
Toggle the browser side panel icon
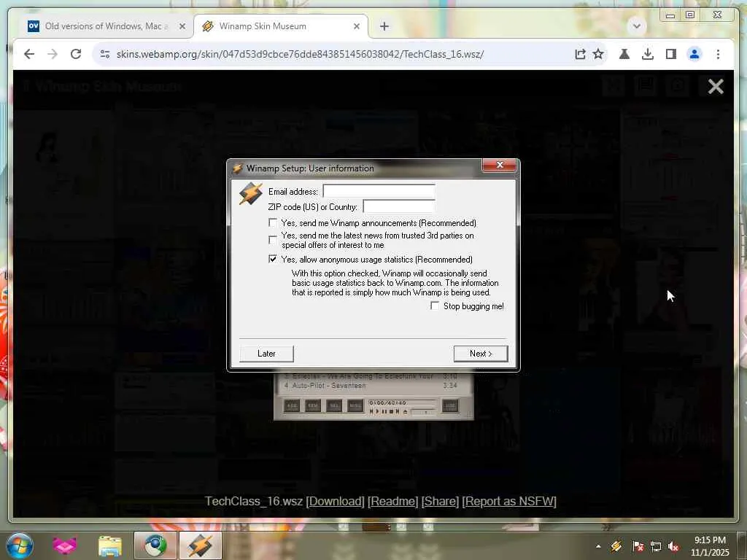[671, 54]
